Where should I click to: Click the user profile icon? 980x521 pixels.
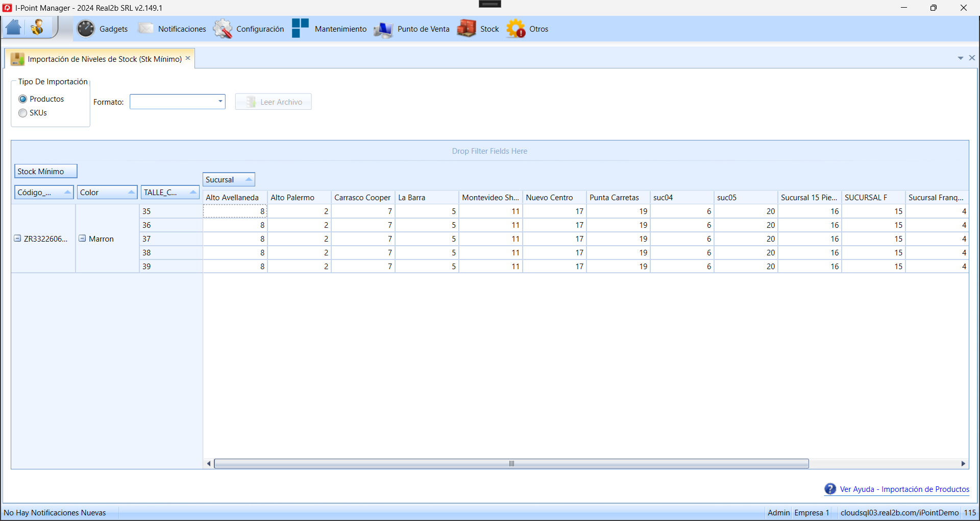point(37,28)
